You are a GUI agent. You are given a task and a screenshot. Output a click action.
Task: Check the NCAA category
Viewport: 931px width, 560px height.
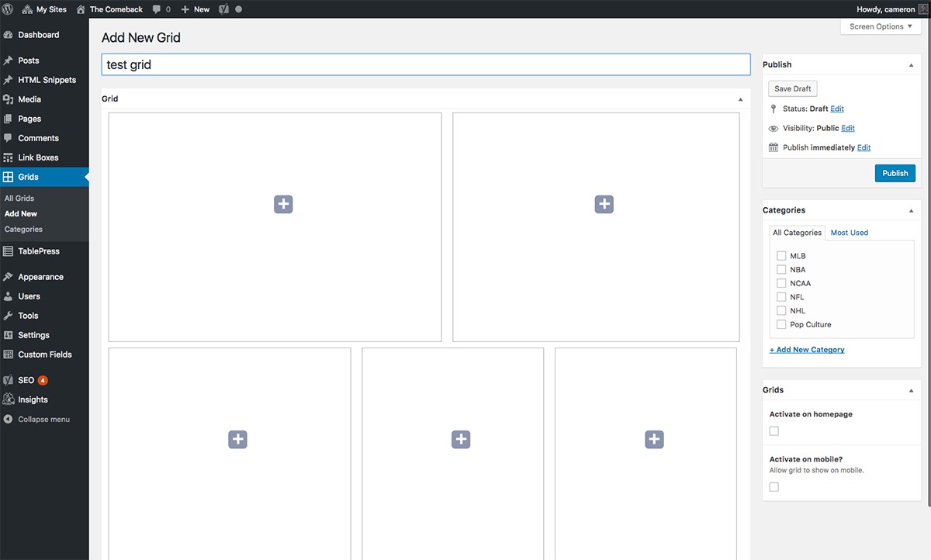pos(781,284)
